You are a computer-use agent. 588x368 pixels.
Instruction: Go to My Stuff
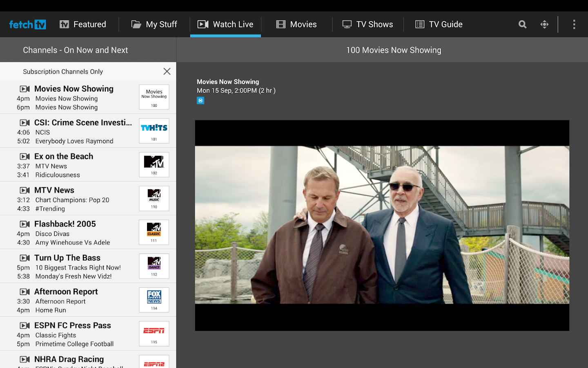(154, 24)
